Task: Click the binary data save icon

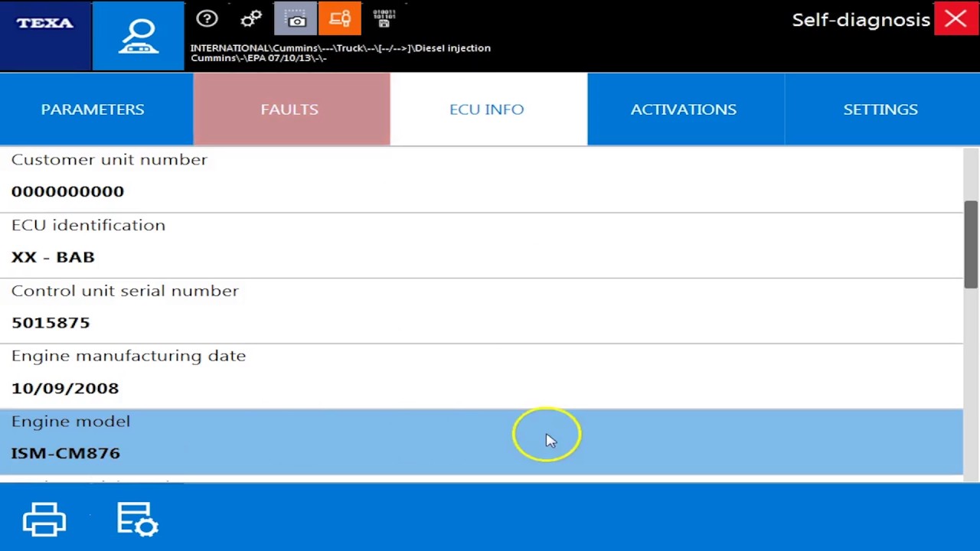Action: coord(384,19)
